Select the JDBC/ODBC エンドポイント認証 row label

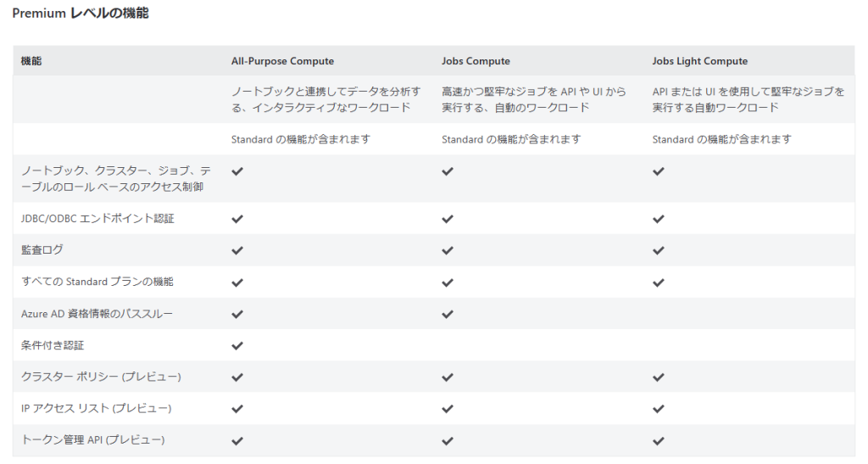tap(97, 219)
